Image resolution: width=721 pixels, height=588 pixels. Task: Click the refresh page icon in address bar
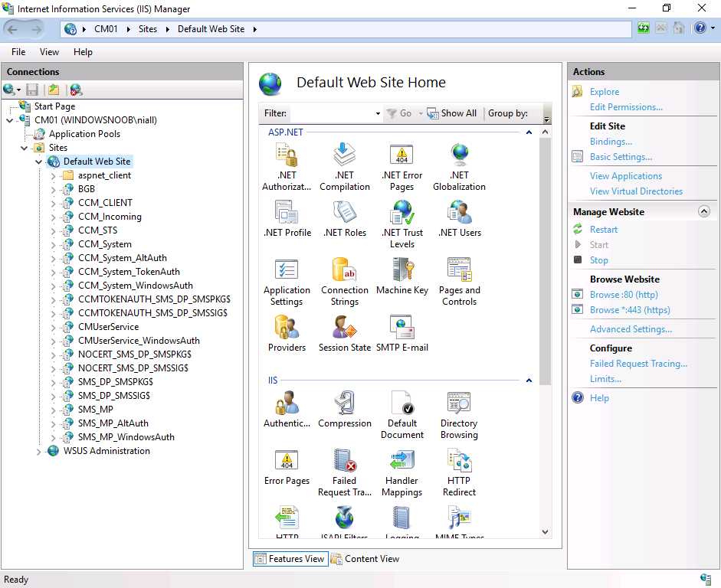point(644,28)
